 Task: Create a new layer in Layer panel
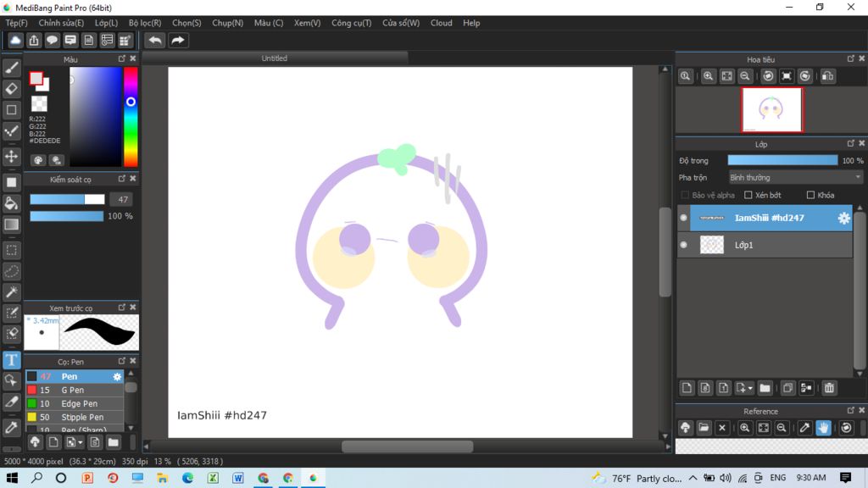[x=687, y=388]
